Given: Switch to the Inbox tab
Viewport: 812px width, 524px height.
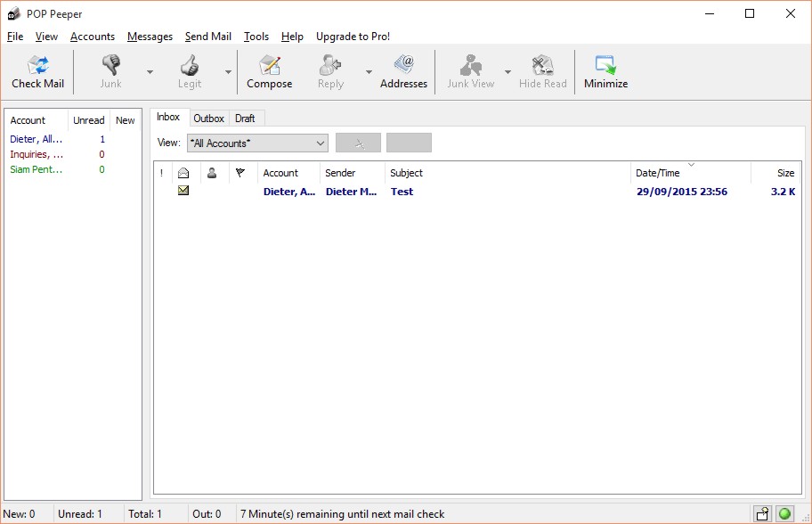Looking at the screenshot, I should (168, 117).
